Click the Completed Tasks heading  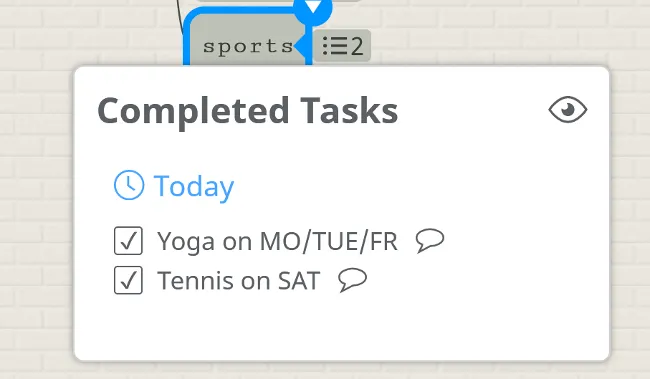pos(247,110)
